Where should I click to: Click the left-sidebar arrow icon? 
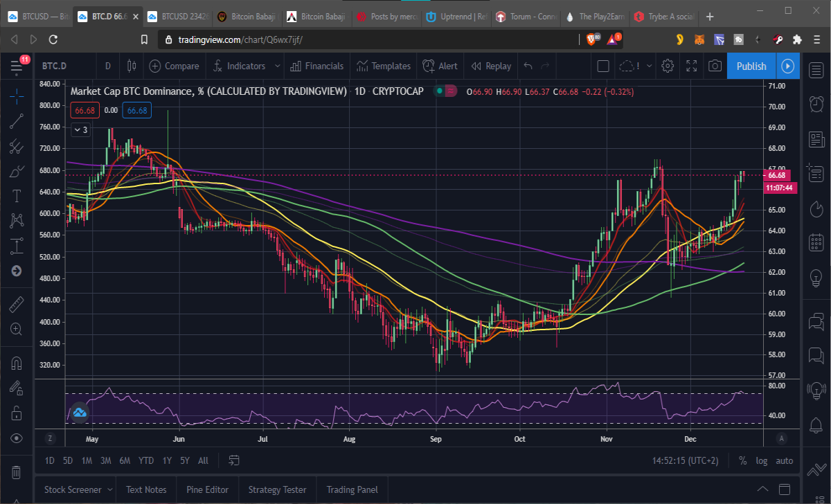(x=17, y=271)
